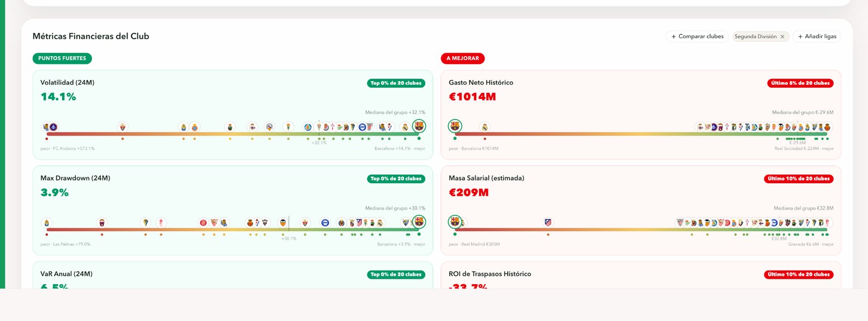
Task: Click the Masa Salarial (estimada) title
Action: (486, 178)
